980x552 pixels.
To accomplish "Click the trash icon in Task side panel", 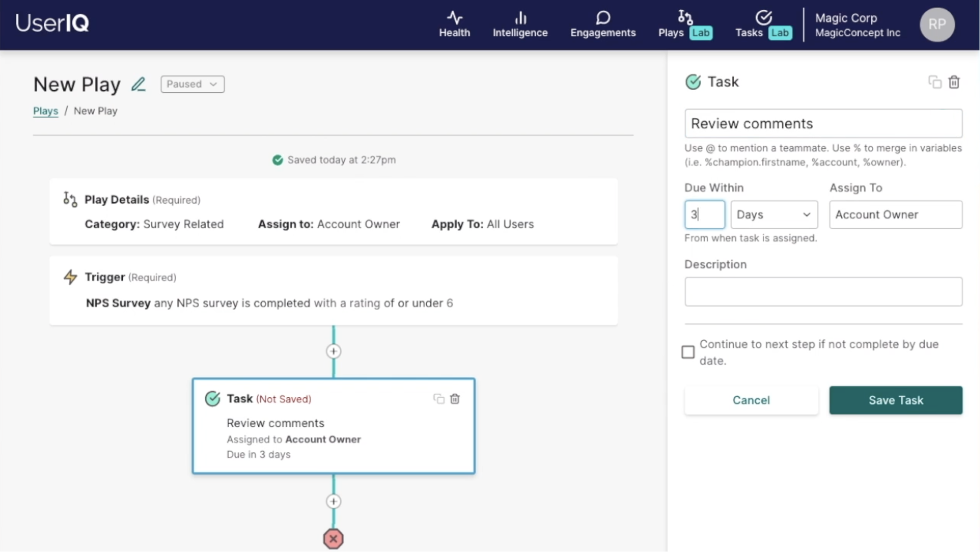I will 954,82.
